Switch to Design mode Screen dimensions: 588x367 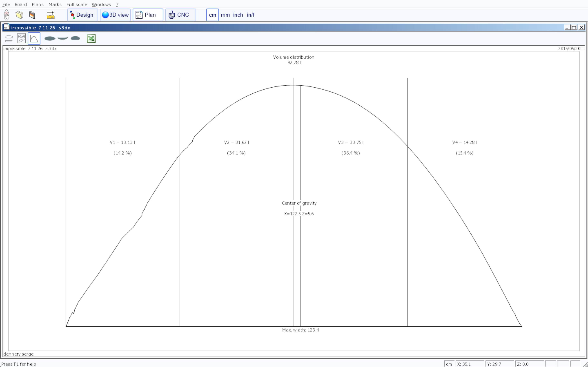tap(82, 15)
